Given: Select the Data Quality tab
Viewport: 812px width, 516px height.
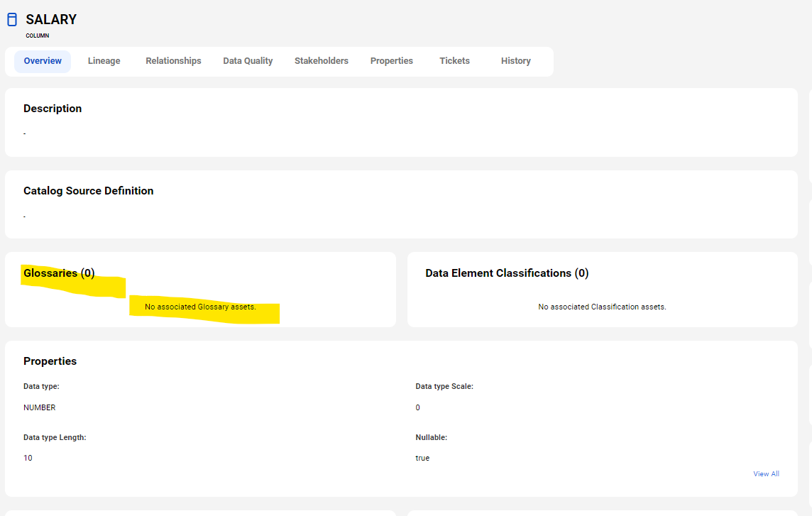Looking at the screenshot, I should [248, 61].
